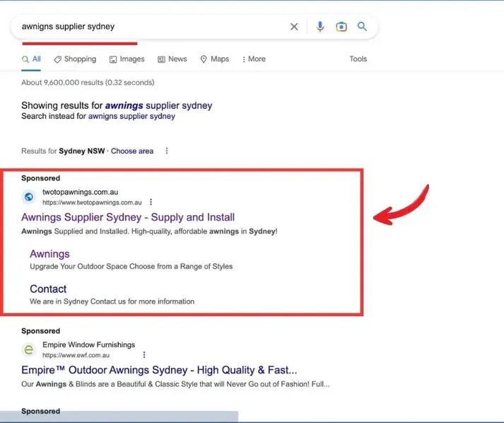This screenshot has height=423, width=504.
Task: Open the Maps results tab
Action: 215,59
